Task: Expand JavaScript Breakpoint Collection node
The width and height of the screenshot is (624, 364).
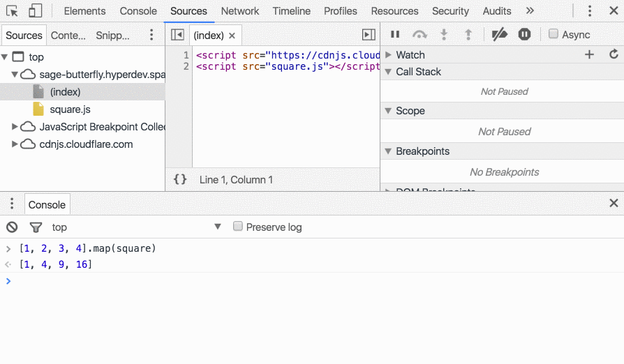Action: [15, 127]
